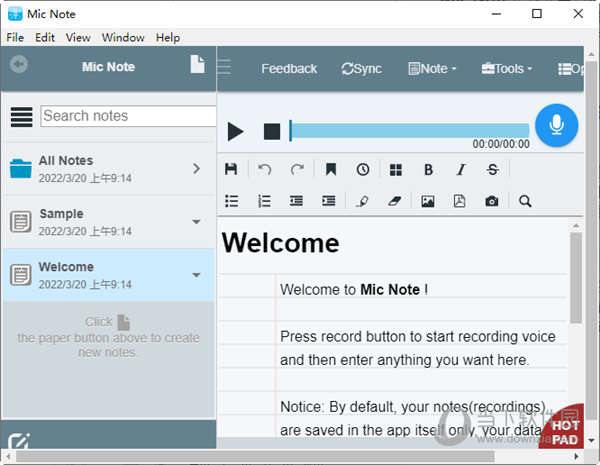600x465 pixels.
Task: Click the editor scrollbar up arrow
Action: [x=576, y=225]
